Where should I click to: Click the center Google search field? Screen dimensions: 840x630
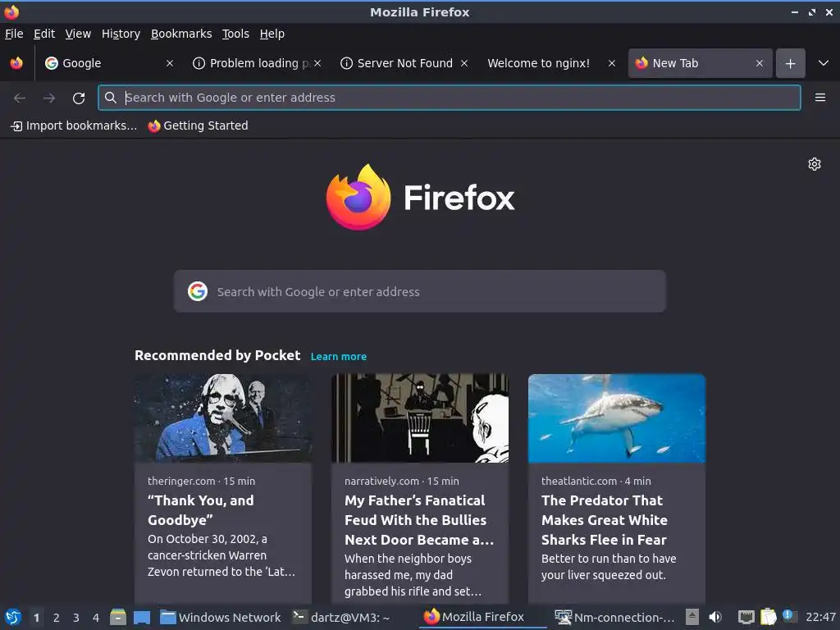(419, 291)
